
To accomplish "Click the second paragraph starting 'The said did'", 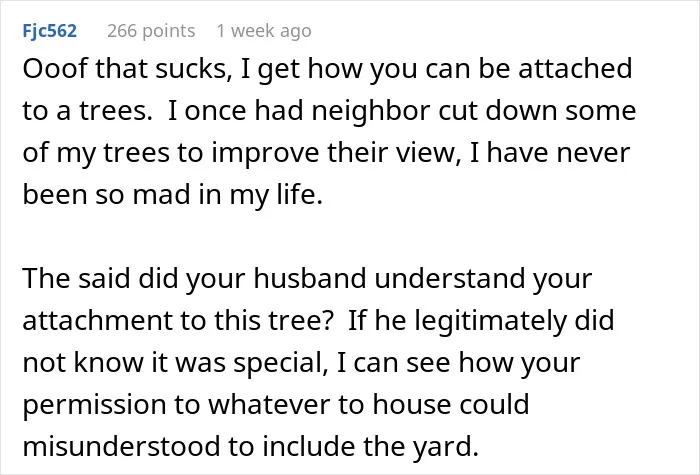I will tap(319, 362).
